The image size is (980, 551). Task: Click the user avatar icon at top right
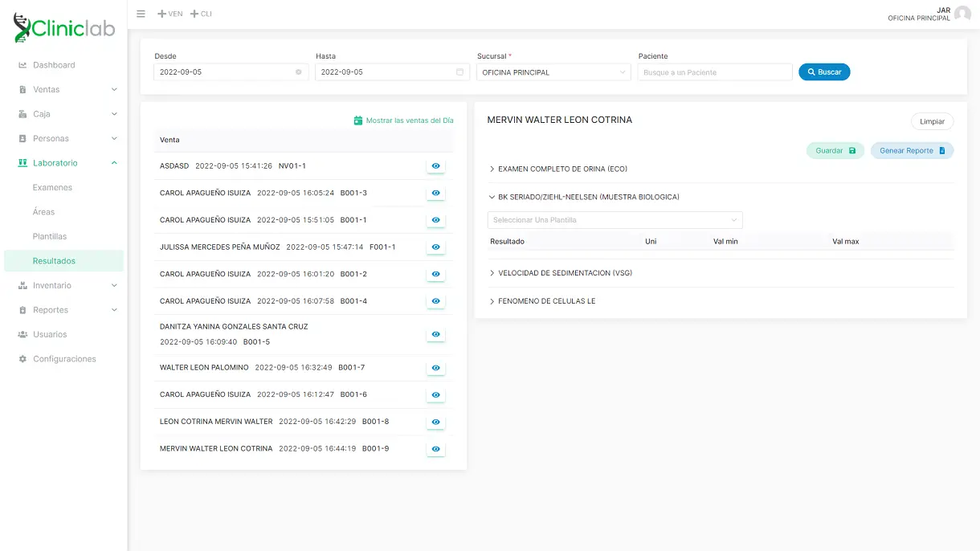point(962,14)
